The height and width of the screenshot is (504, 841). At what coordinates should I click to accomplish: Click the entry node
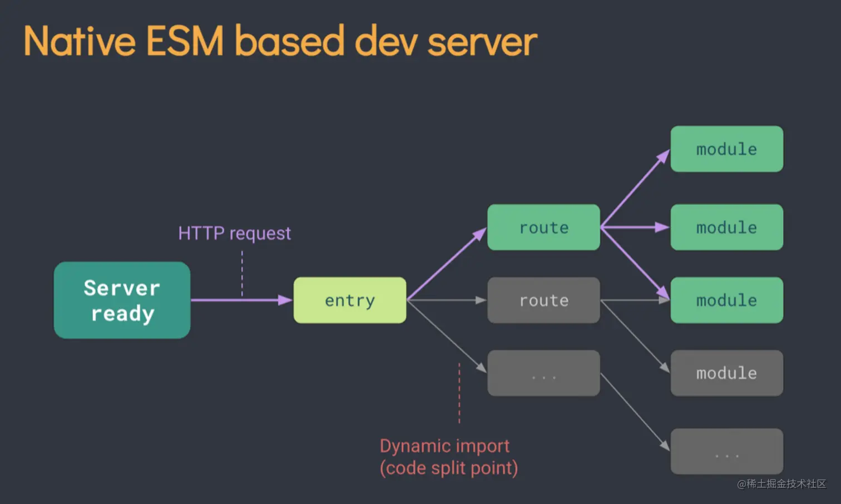349,300
